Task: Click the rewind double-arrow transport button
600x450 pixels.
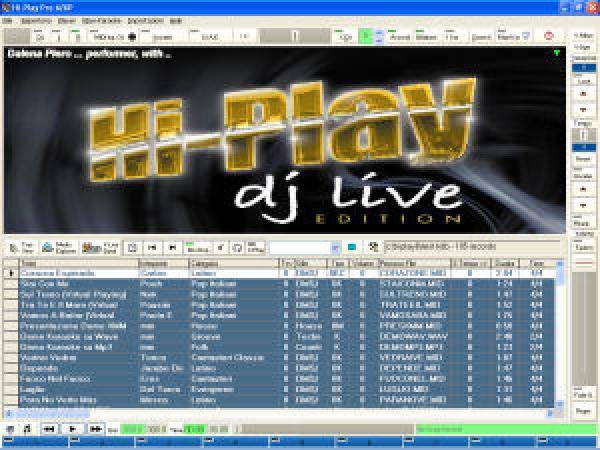Action: (x=49, y=429)
